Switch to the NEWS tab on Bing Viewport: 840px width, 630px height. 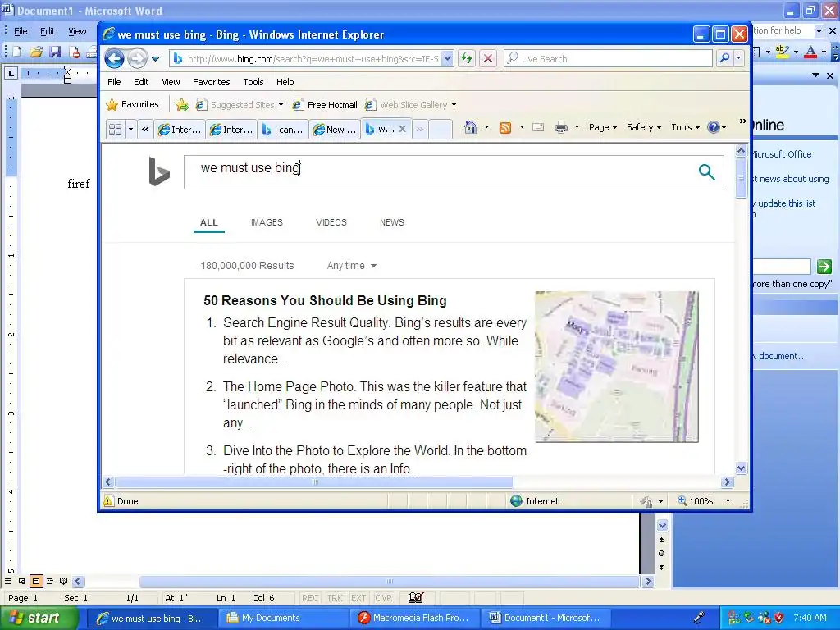point(392,222)
